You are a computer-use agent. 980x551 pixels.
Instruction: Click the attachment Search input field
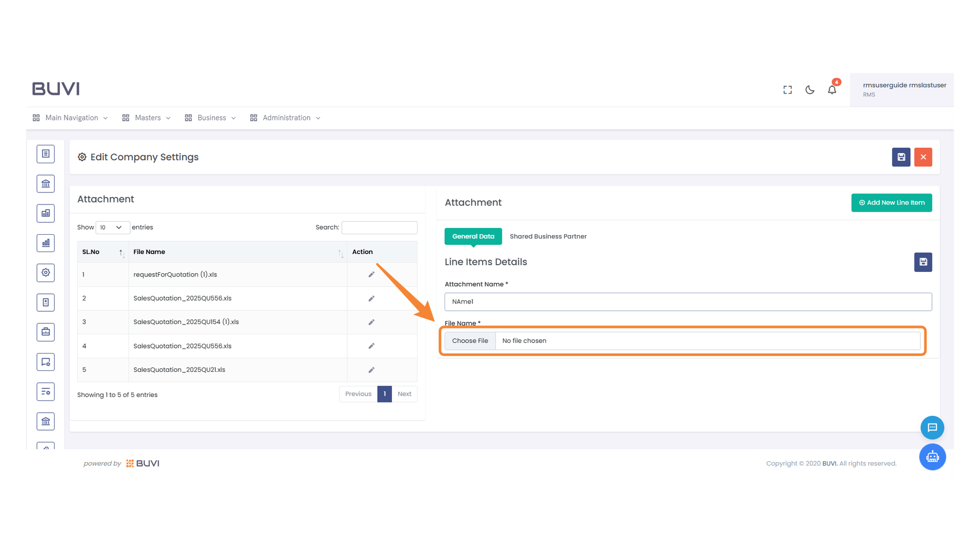tap(379, 228)
